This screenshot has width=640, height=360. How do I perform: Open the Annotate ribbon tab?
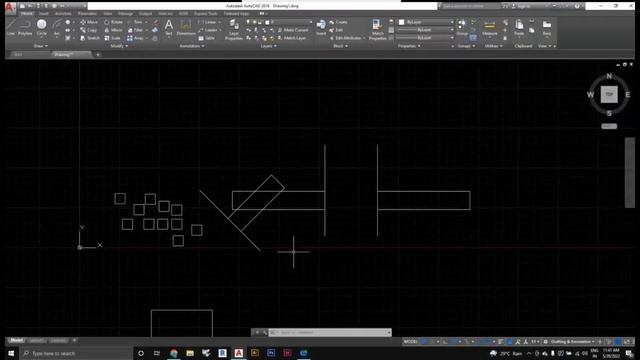63,13
